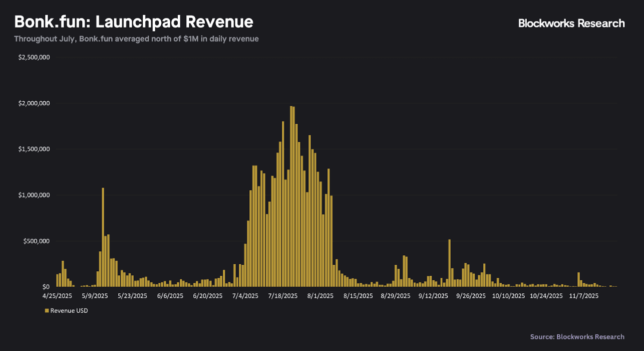Viewport: 644px width, 351px height.
Task: Click the $2,500,000 y-axis label
Action: (34, 58)
